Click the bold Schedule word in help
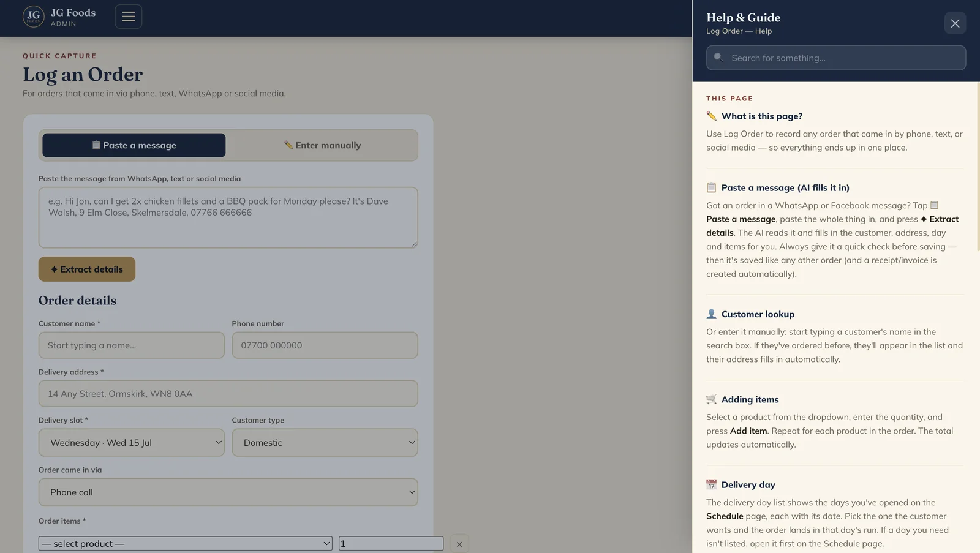This screenshot has width=980, height=553. pos(725,516)
